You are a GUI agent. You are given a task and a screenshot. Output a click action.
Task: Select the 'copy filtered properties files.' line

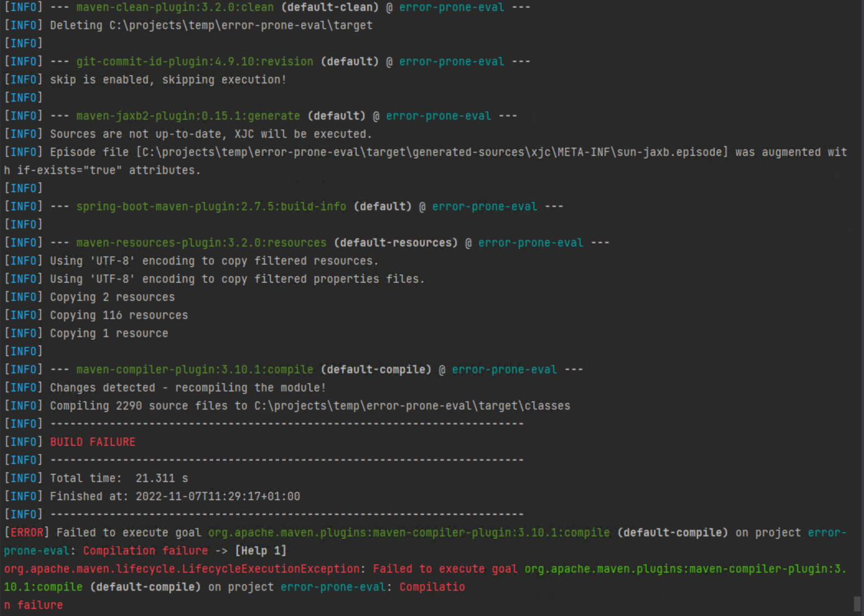[237, 279]
